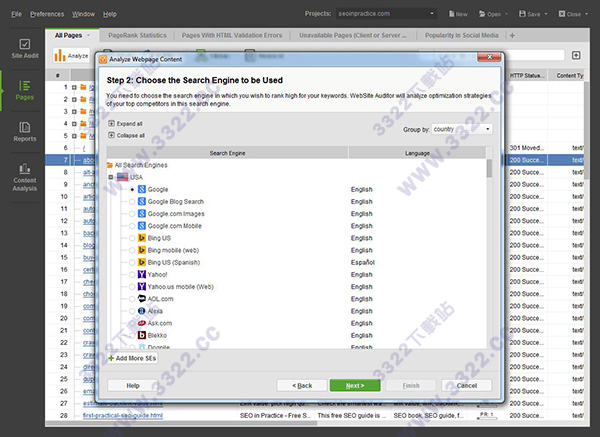600x437 pixels.
Task: Open the Projects seoinpractice.com dropdown
Action: pos(386,14)
